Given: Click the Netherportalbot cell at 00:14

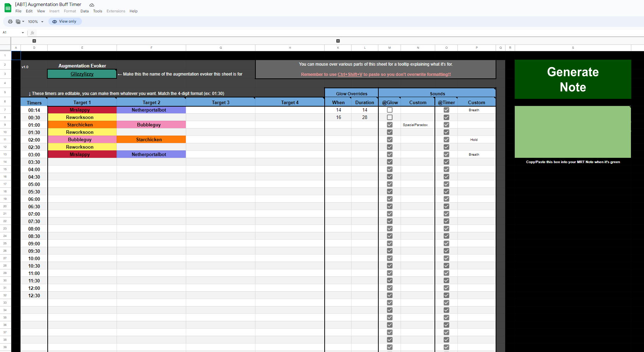Looking at the screenshot, I should (x=151, y=110).
